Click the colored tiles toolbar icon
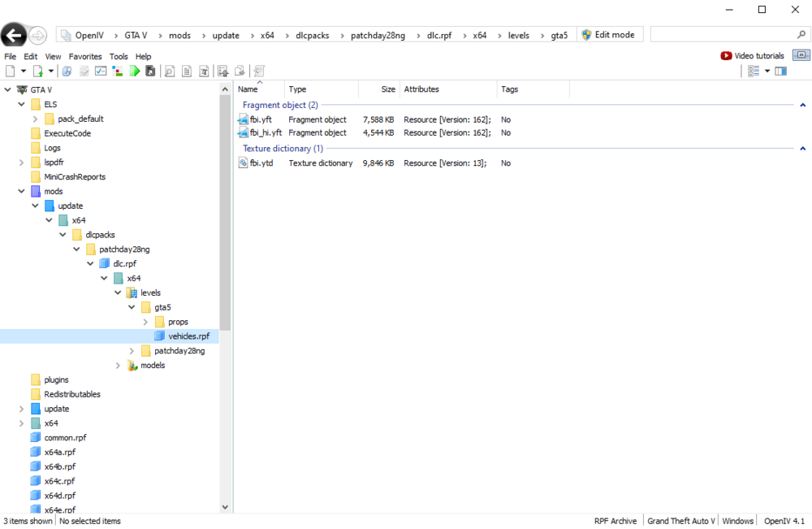This screenshot has height=529, width=812. pos(117,71)
